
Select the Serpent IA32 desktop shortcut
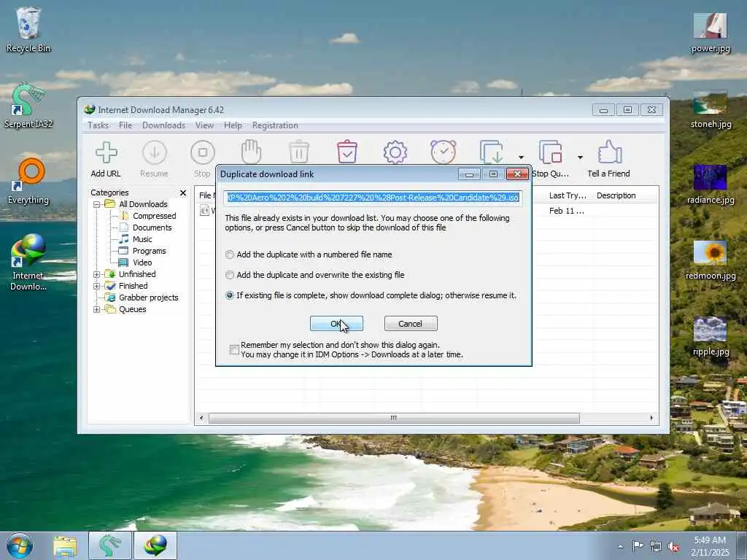click(28, 106)
